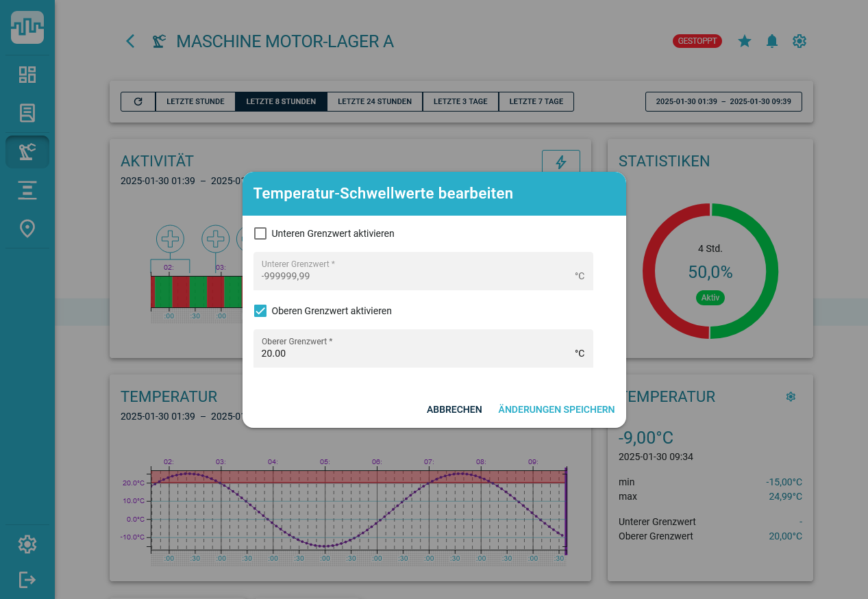Open machine settings gear in the header
The height and width of the screenshot is (599, 868).
coord(799,41)
